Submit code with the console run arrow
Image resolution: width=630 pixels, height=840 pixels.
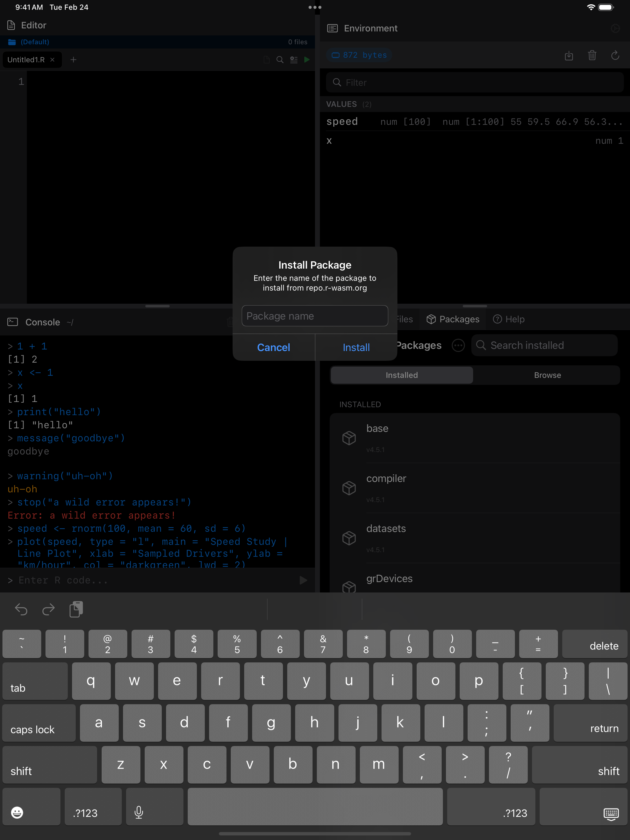[x=303, y=580]
